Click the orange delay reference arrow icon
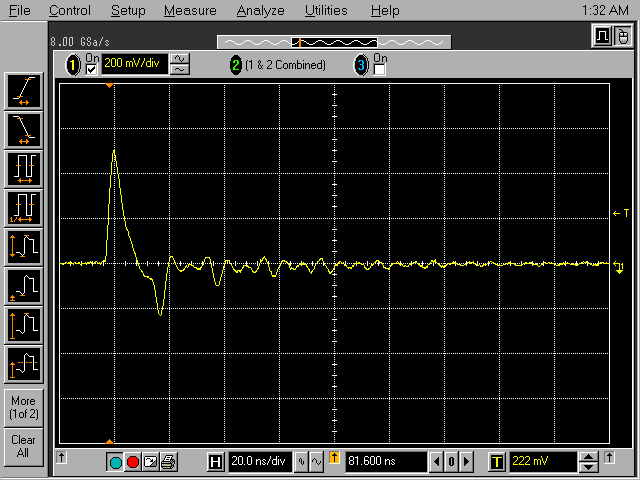 point(334,458)
